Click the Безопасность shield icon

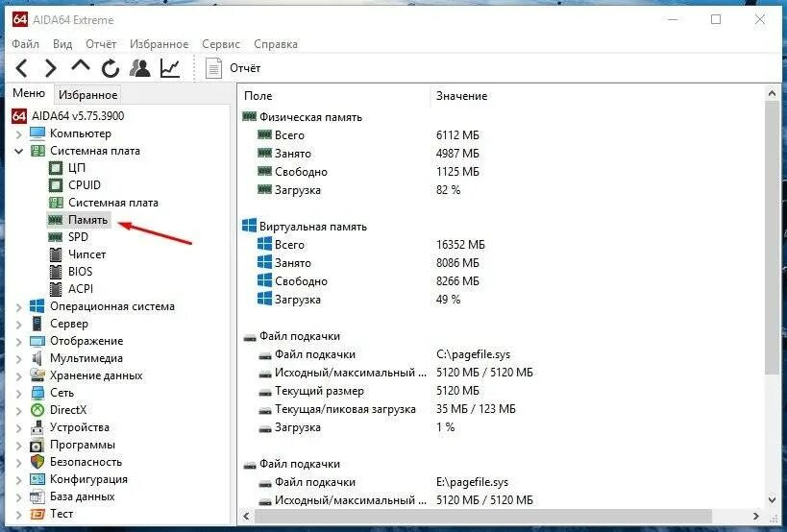[x=37, y=462]
